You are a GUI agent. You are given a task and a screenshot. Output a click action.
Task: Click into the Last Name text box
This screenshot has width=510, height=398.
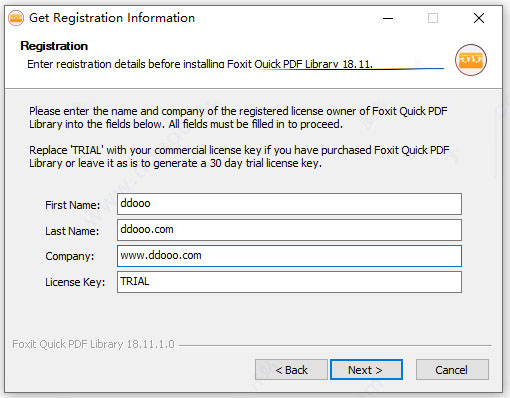click(289, 230)
